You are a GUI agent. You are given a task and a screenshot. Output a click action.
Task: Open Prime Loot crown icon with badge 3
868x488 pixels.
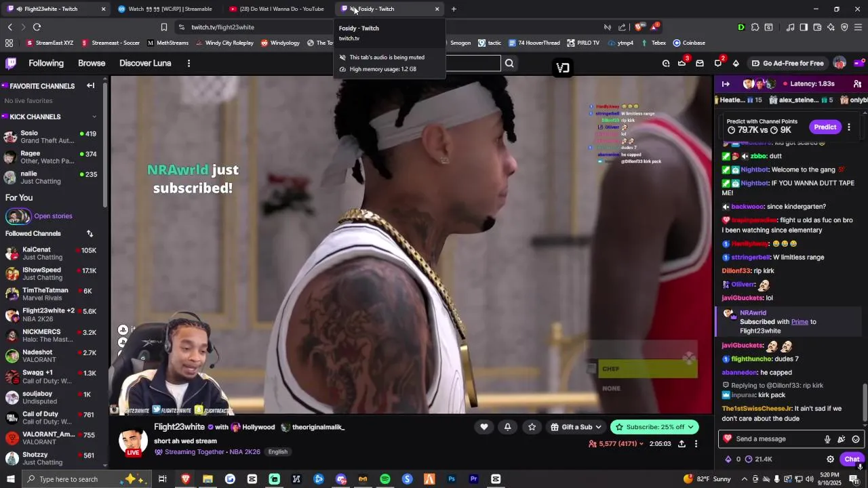682,63
